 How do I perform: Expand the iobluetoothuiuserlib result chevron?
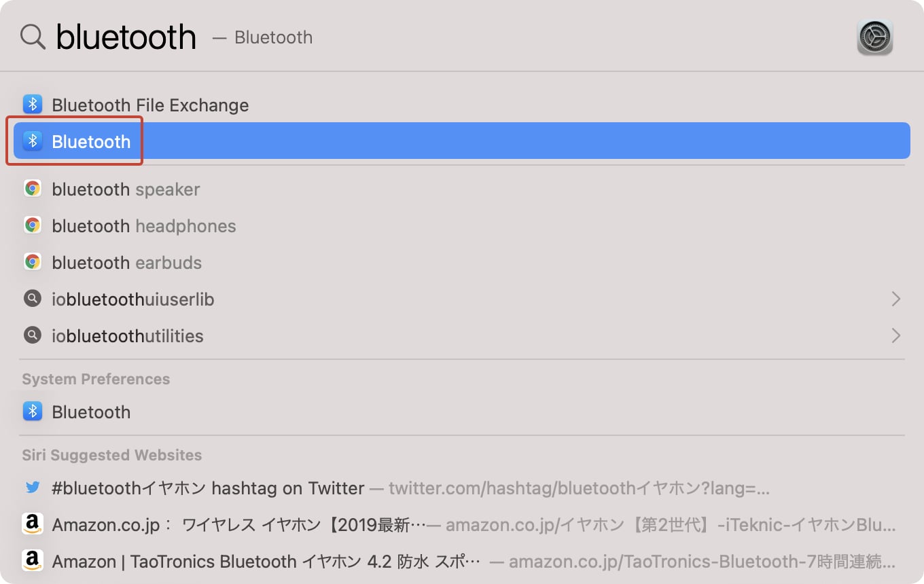pos(895,299)
